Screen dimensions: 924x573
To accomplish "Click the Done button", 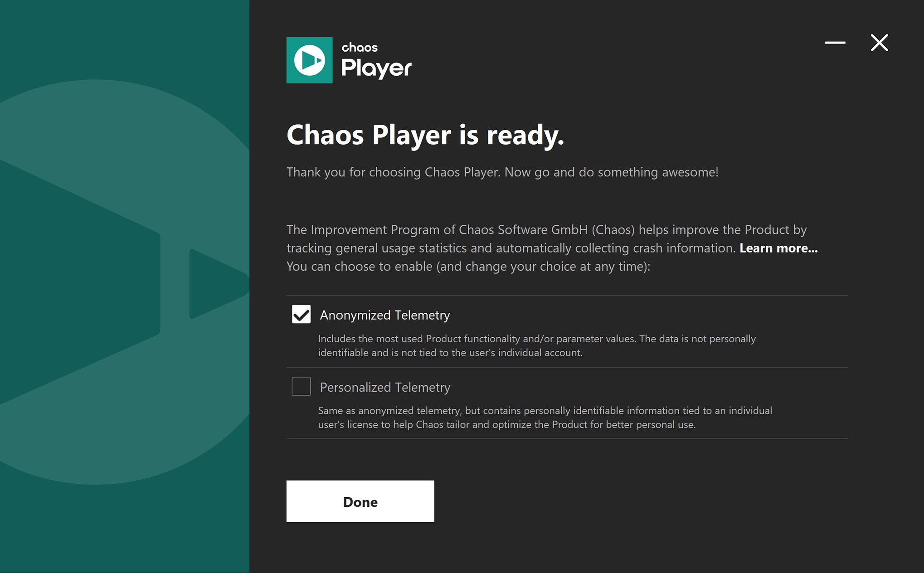I will pos(360,501).
